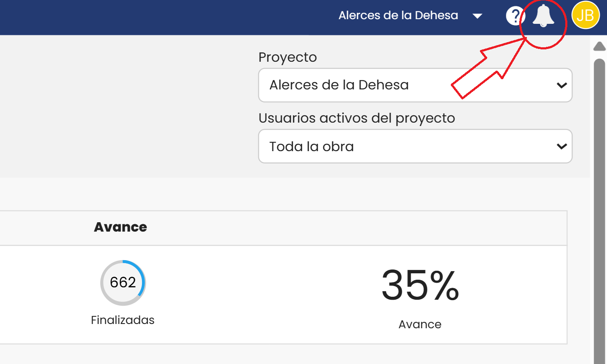This screenshot has width=607, height=364.
Task: Open the JB user avatar menu
Action: (586, 15)
